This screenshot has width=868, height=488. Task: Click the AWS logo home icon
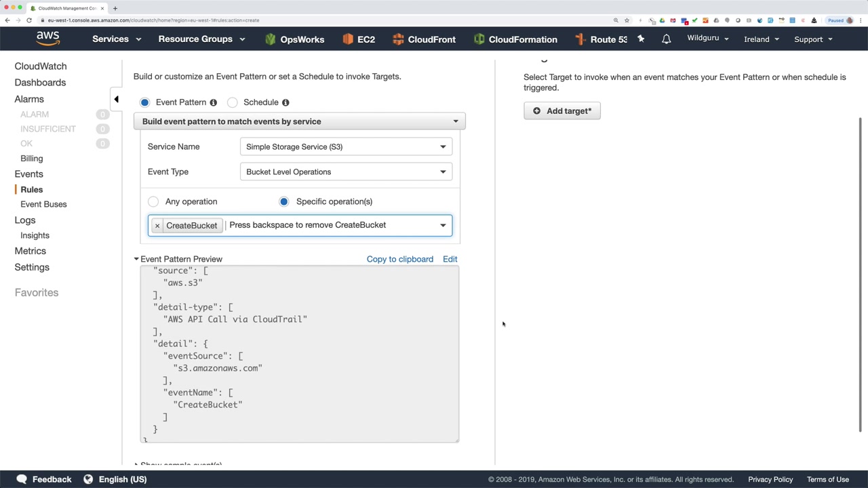[47, 39]
